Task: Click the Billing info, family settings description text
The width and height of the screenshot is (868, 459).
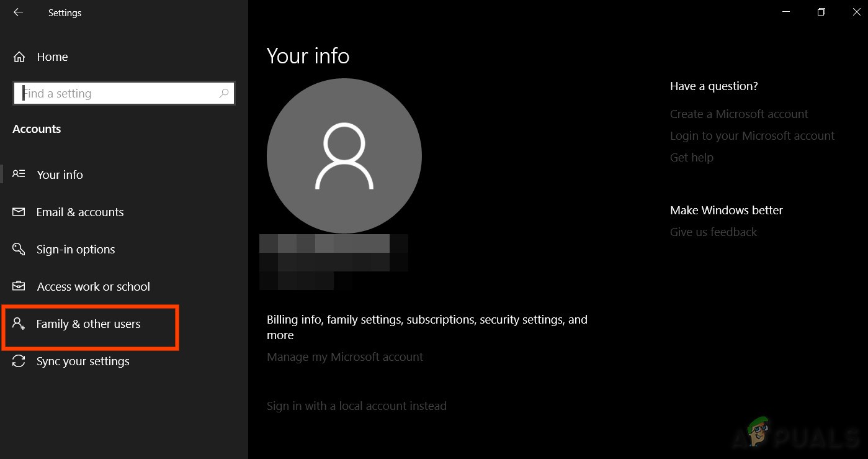Action: point(427,327)
